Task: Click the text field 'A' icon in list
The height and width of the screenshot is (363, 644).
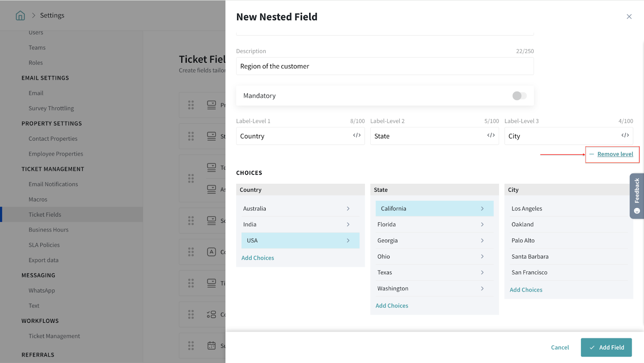Action: [211, 252]
